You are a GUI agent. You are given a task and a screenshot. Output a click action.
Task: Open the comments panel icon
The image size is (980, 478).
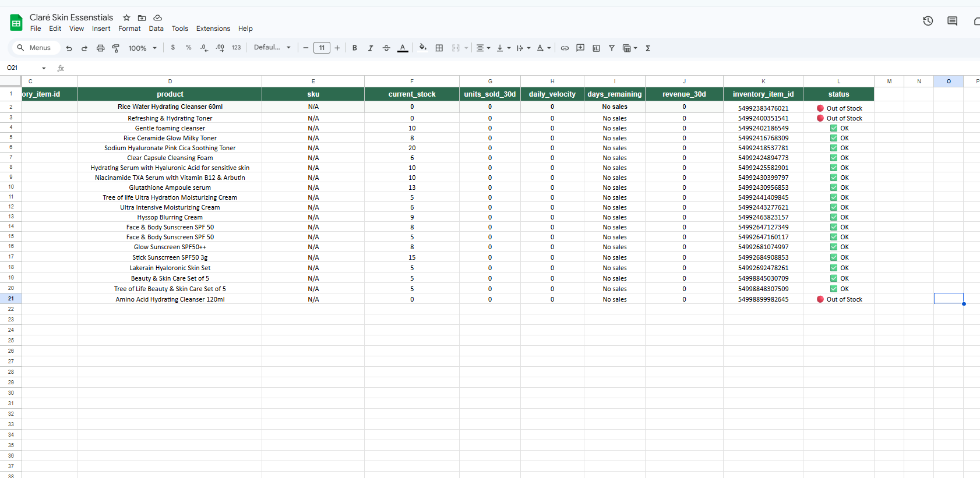(953, 21)
